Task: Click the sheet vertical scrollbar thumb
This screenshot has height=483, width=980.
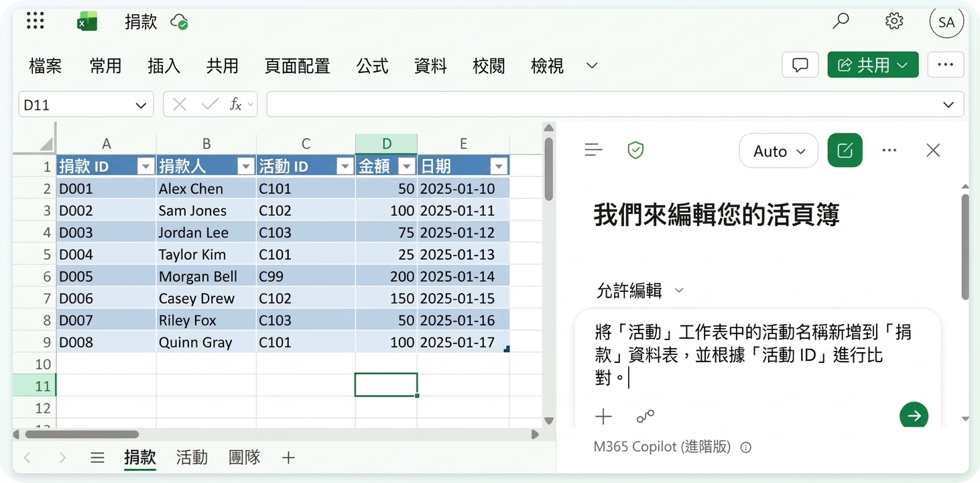Action: [548, 168]
